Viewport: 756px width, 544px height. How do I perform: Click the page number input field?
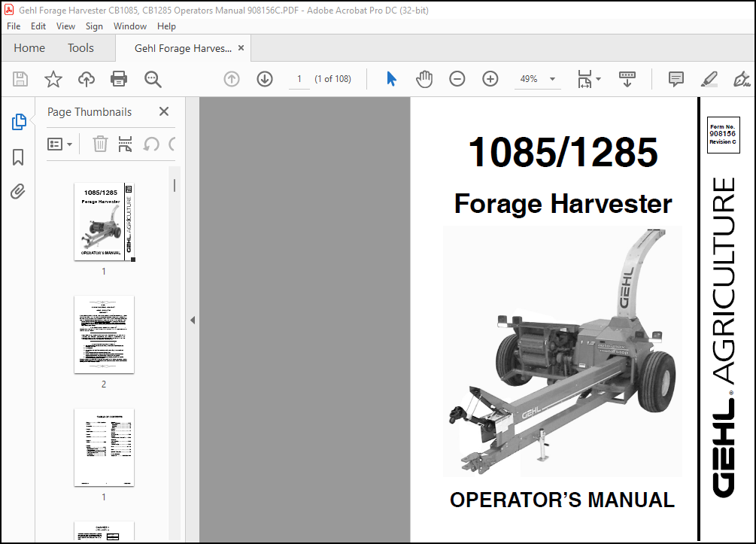coord(299,78)
